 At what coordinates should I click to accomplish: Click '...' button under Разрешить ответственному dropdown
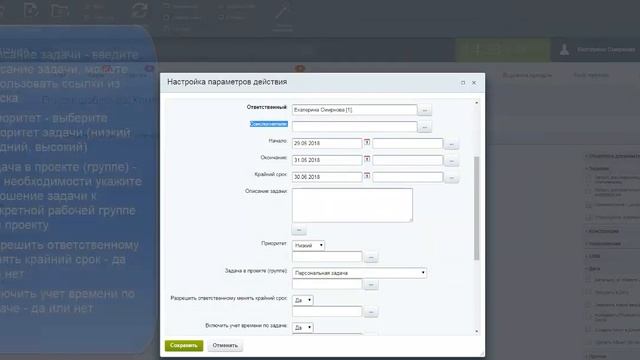pyautogui.click(x=371, y=312)
